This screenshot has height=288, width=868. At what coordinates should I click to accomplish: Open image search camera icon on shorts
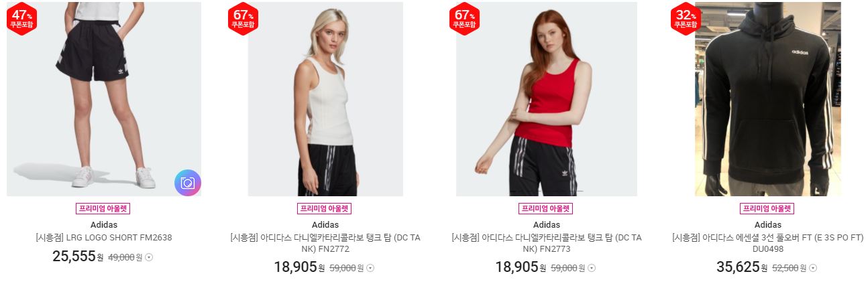[x=188, y=183]
